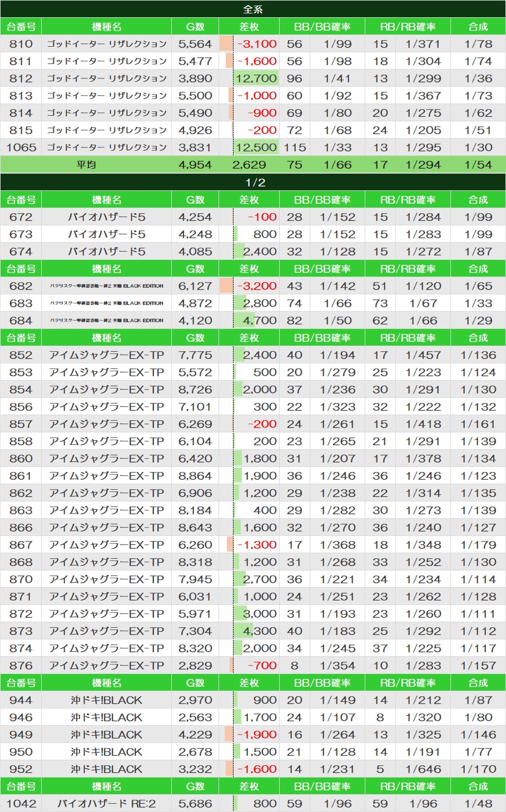Select machine number 672 cell
The height and width of the screenshot is (812, 506).
click(21, 217)
